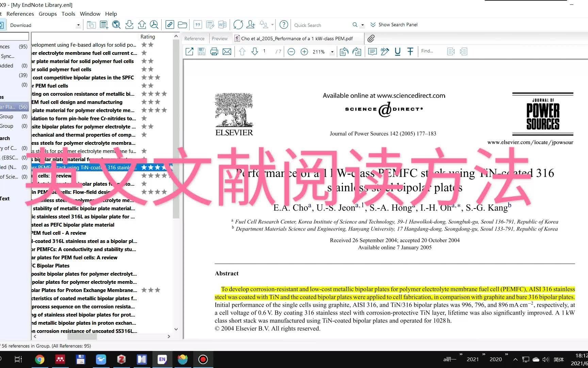This screenshot has height=368, width=588.
Task: Click the Print PDF icon
Action: pos(214,51)
